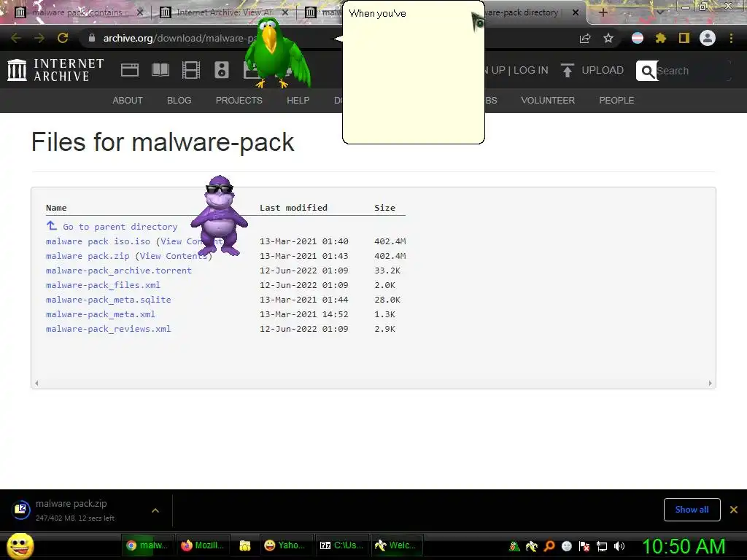This screenshot has width=747, height=560.
Task: Open the folder icon in taskbar
Action: pos(245,545)
